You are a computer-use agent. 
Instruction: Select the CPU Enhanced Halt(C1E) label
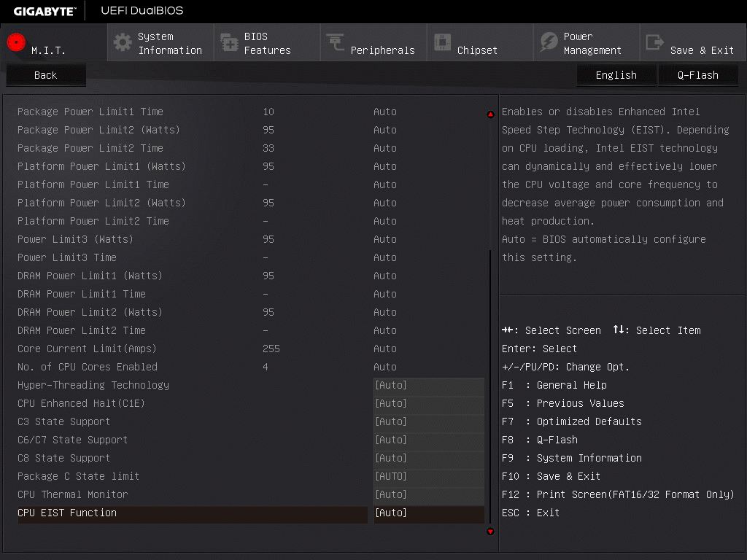pyautogui.click(x=81, y=403)
